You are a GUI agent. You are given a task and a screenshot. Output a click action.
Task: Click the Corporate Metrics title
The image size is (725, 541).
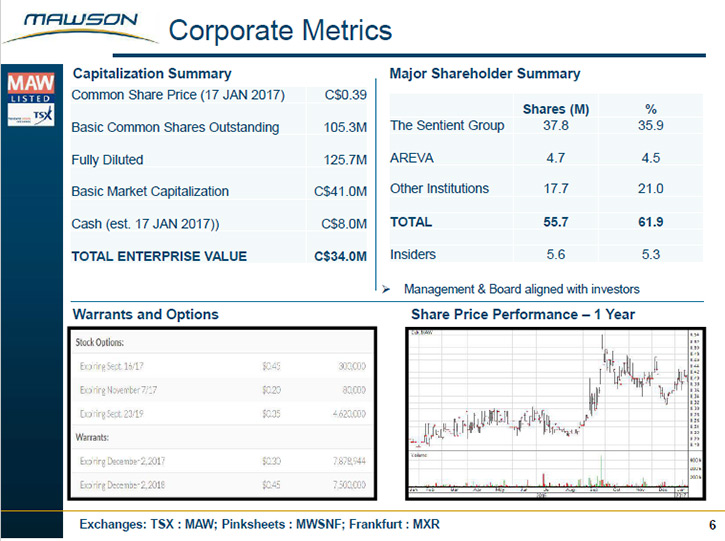280,31
